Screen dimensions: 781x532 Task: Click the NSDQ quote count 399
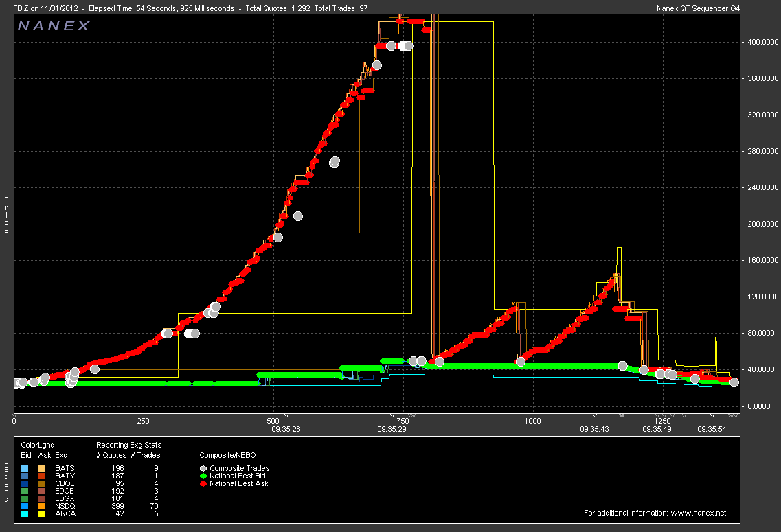(117, 506)
